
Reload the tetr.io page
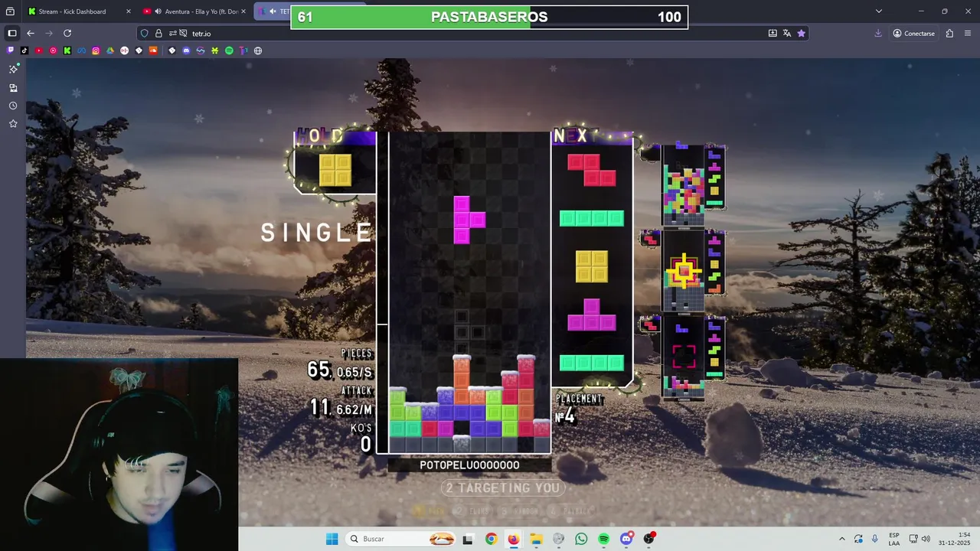(67, 34)
